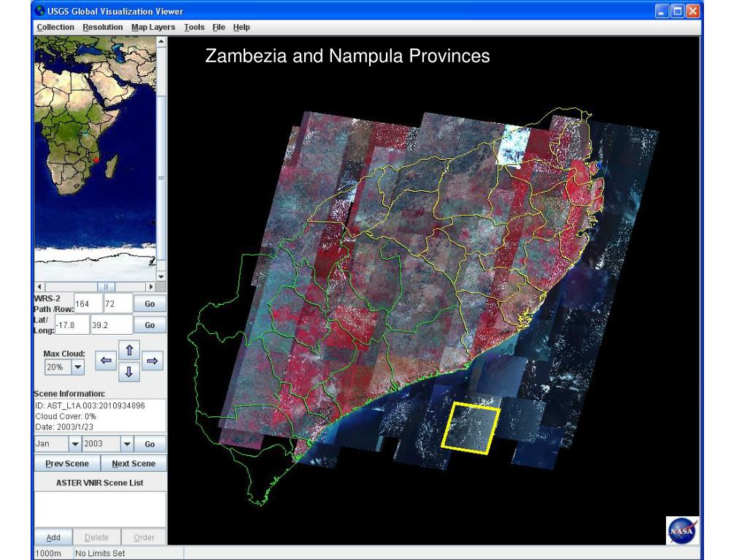Click the locator map's vertical scrollbar down arrow

[161, 276]
